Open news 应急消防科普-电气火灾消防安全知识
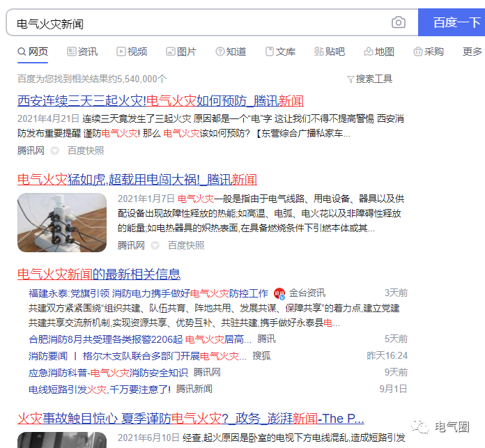This screenshot has width=485, height=448. [x=108, y=373]
